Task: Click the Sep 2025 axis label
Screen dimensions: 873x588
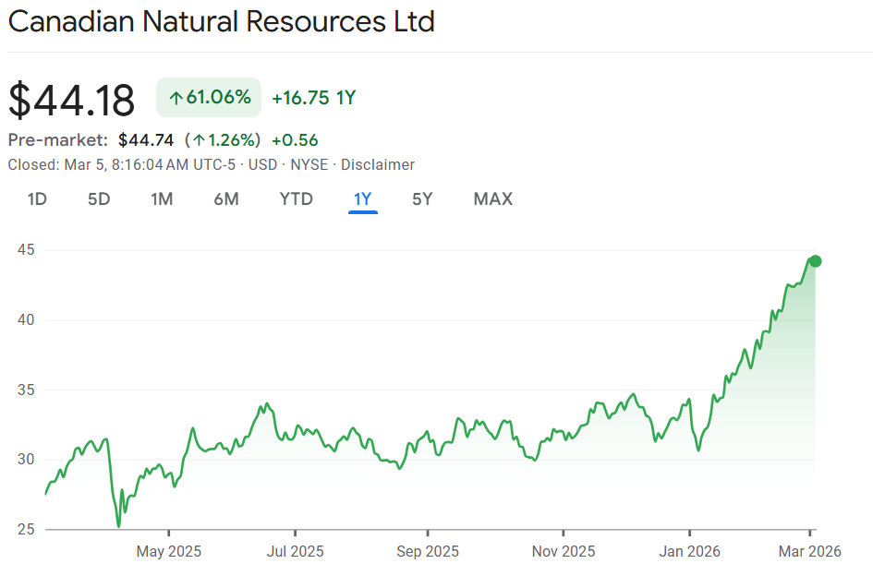Action: tap(428, 551)
